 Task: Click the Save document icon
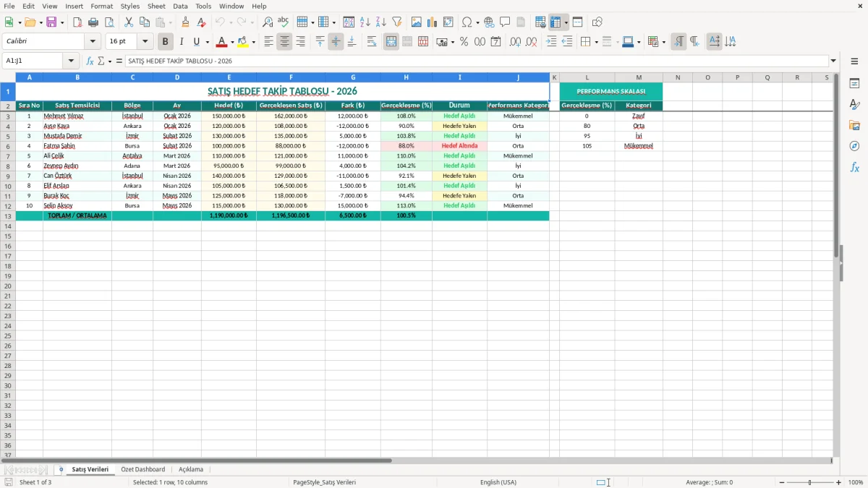pyautogui.click(x=51, y=22)
